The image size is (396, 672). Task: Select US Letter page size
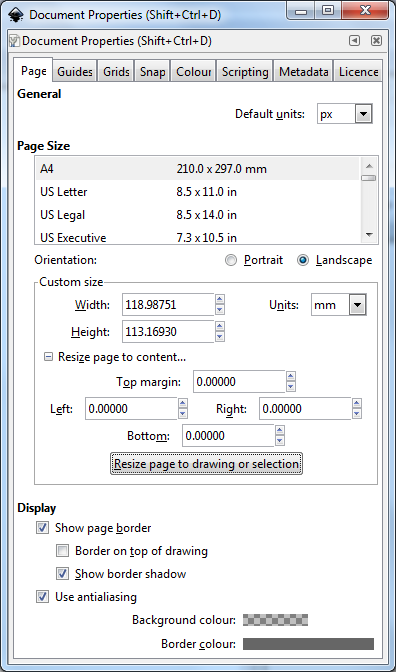pyautogui.click(x=198, y=192)
